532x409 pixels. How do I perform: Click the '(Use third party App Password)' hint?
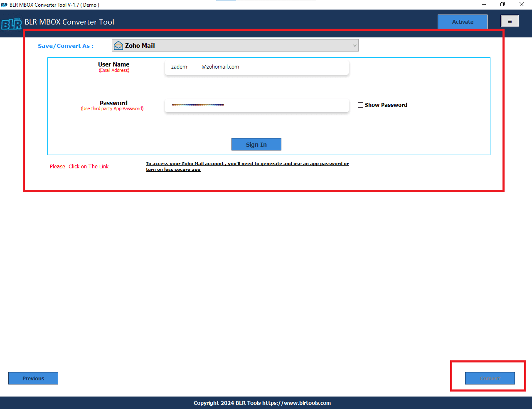112,109
